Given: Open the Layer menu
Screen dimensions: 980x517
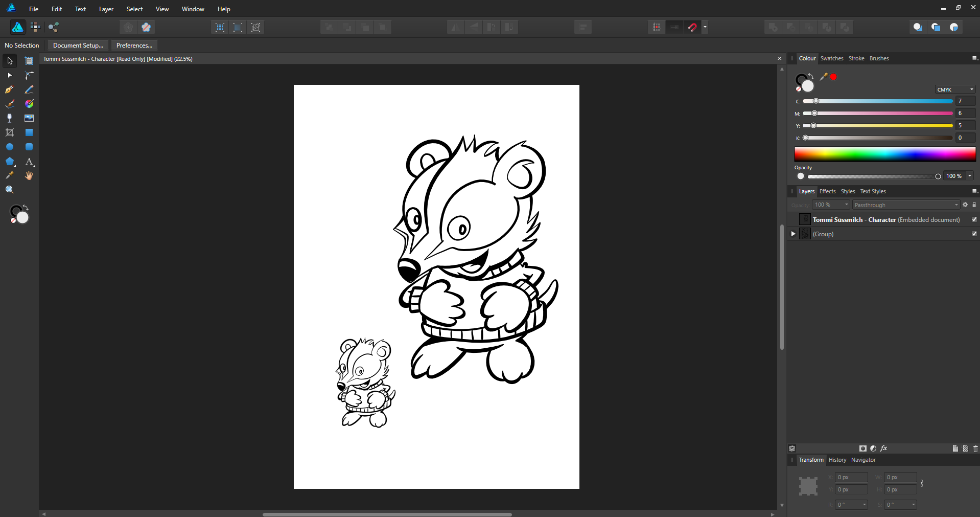Looking at the screenshot, I should [106, 9].
